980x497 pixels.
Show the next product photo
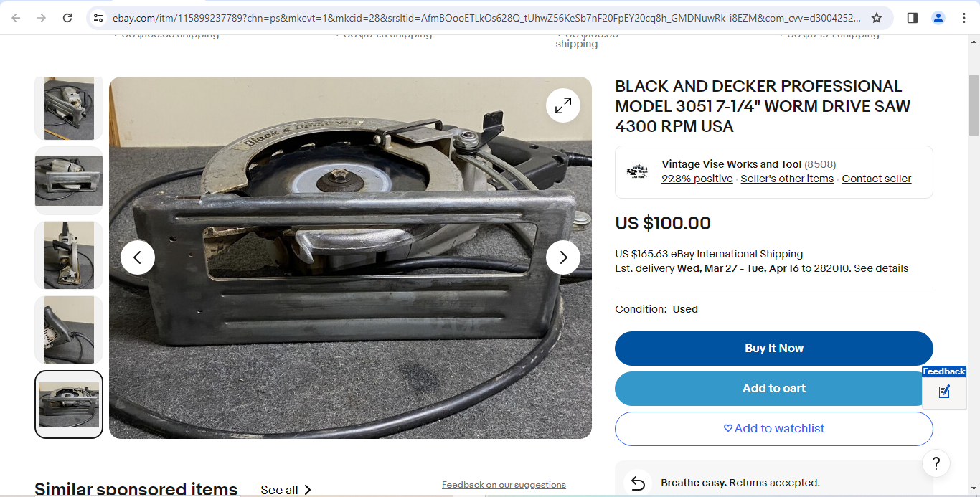pos(563,257)
